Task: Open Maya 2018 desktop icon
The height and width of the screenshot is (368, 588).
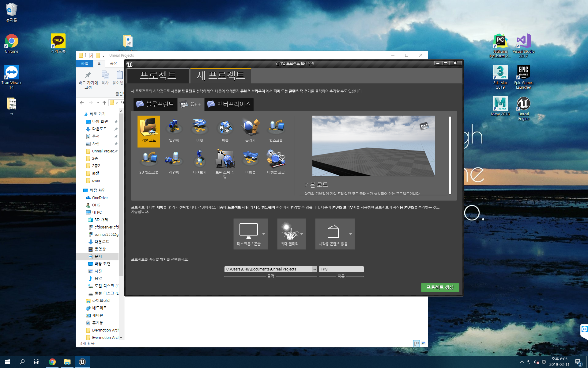Action: (500, 106)
